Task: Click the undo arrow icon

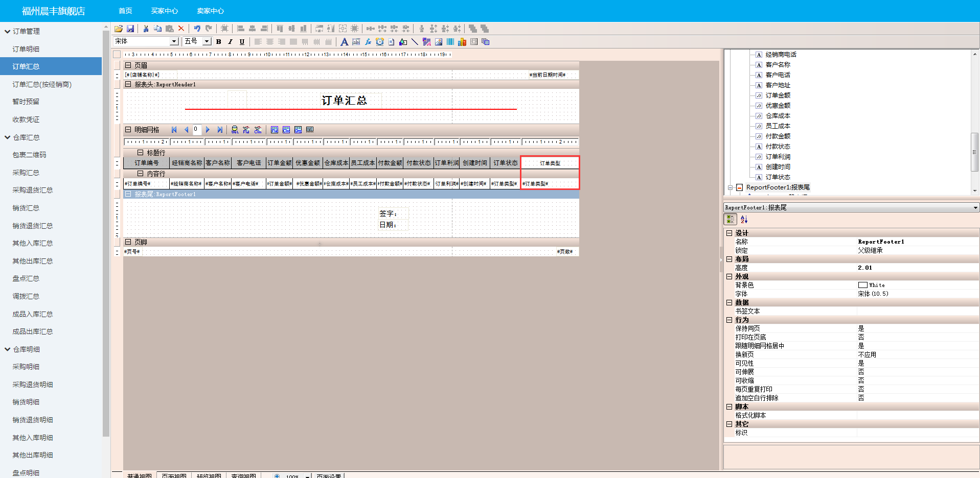Action: pyautogui.click(x=197, y=29)
